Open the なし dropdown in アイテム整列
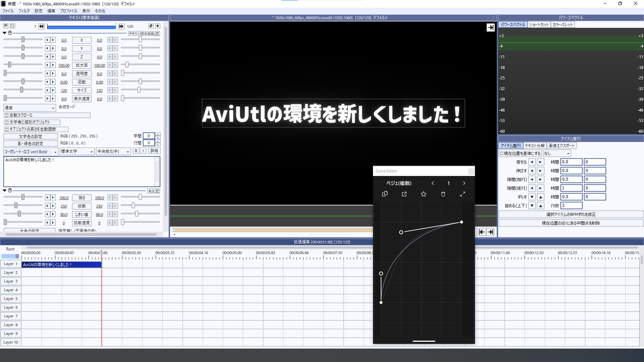 tap(557, 153)
